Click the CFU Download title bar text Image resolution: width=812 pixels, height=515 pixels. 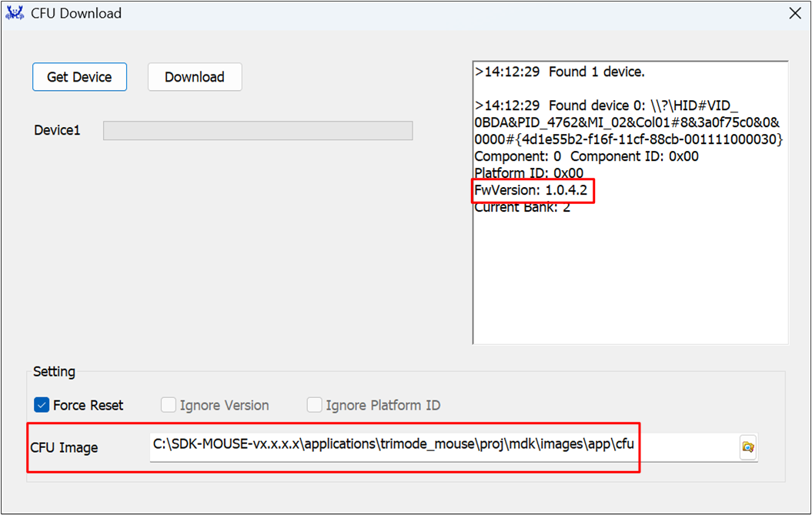[76, 14]
